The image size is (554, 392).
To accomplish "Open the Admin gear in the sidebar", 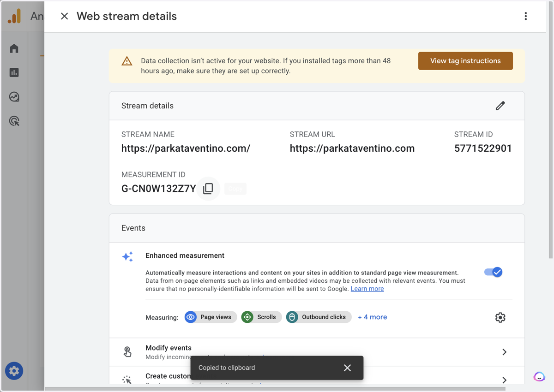I will coord(14,371).
